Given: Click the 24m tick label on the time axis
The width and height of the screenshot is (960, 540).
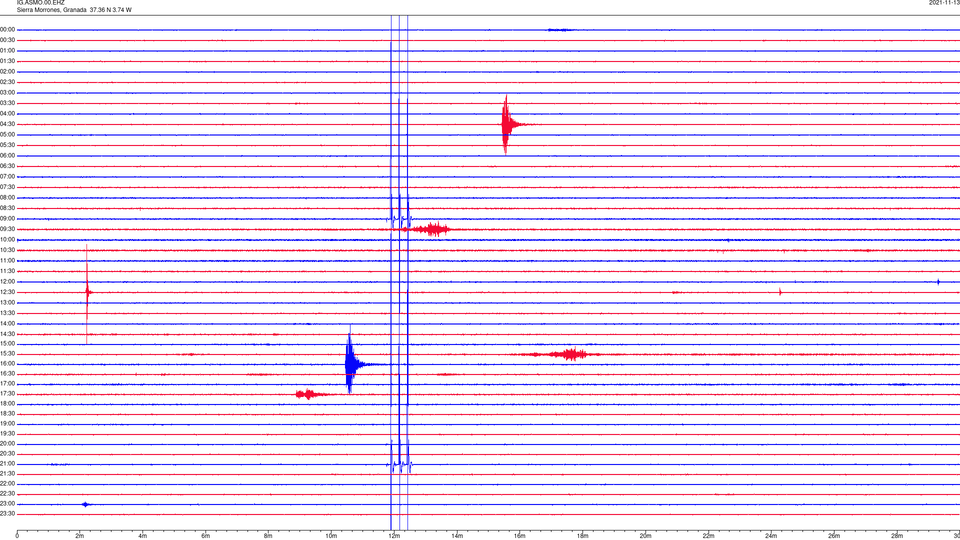Looking at the screenshot, I should pos(771,536).
